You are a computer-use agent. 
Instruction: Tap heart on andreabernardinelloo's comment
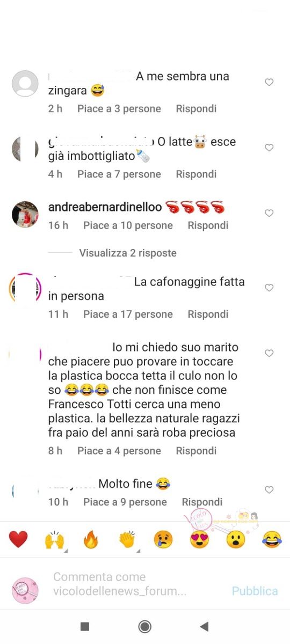(x=269, y=213)
